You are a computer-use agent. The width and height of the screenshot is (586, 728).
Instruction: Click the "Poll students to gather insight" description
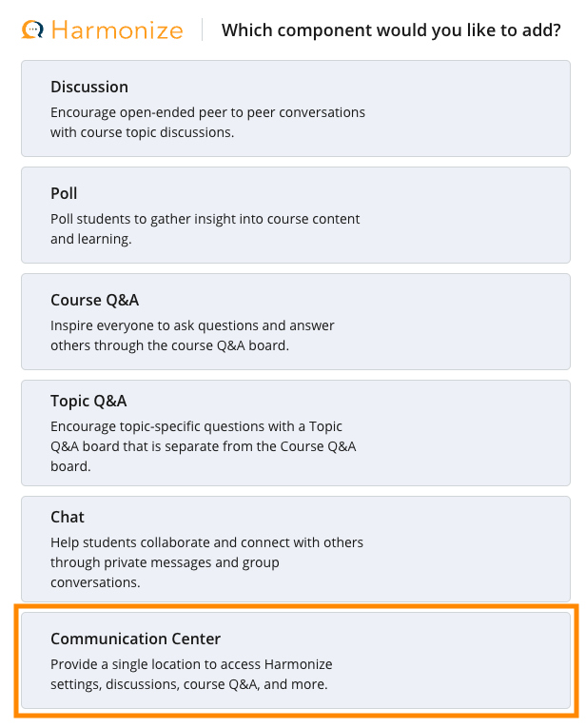pos(205,228)
